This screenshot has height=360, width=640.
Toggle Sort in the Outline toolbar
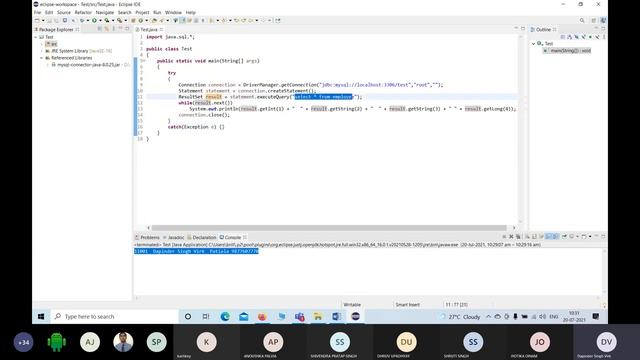click(569, 37)
